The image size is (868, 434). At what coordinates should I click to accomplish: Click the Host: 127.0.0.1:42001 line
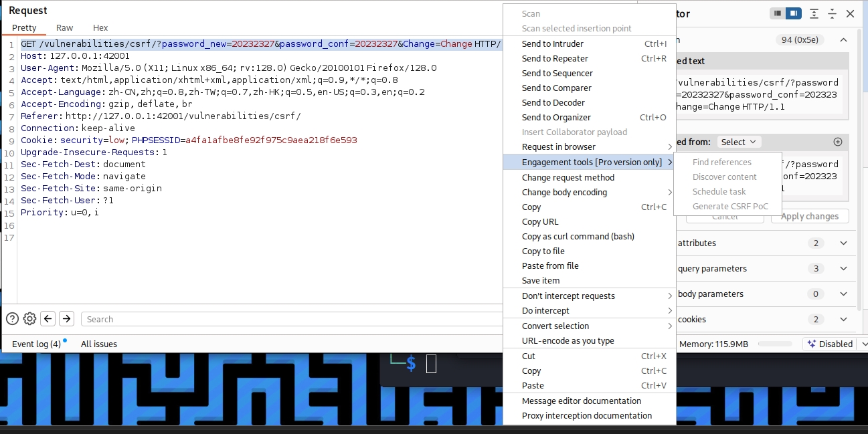click(x=75, y=56)
